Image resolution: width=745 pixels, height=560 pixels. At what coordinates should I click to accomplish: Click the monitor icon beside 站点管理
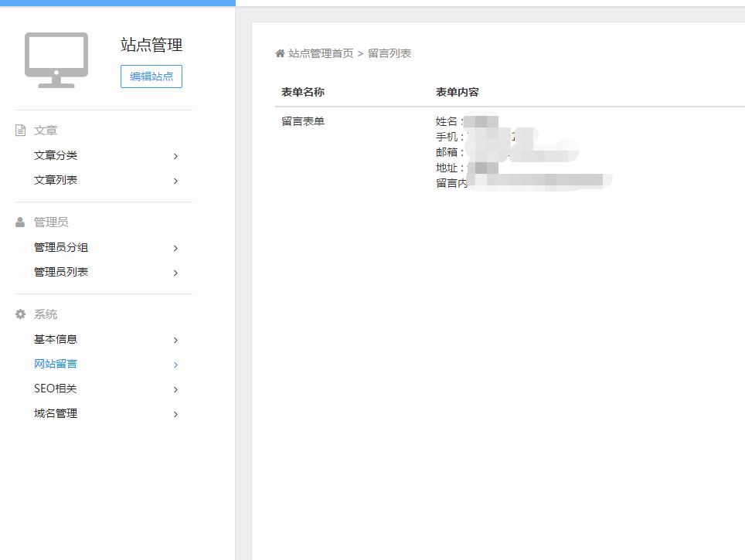pyautogui.click(x=56, y=60)
